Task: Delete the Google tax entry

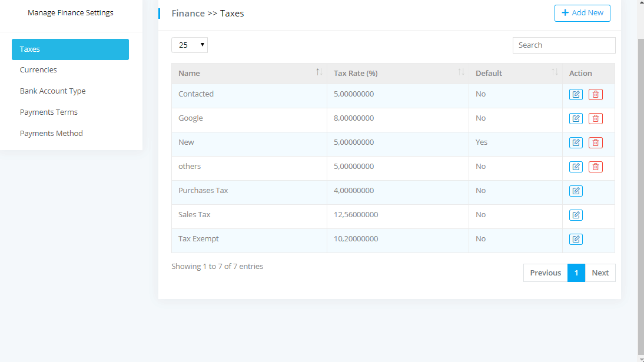Action: [596, 118]
